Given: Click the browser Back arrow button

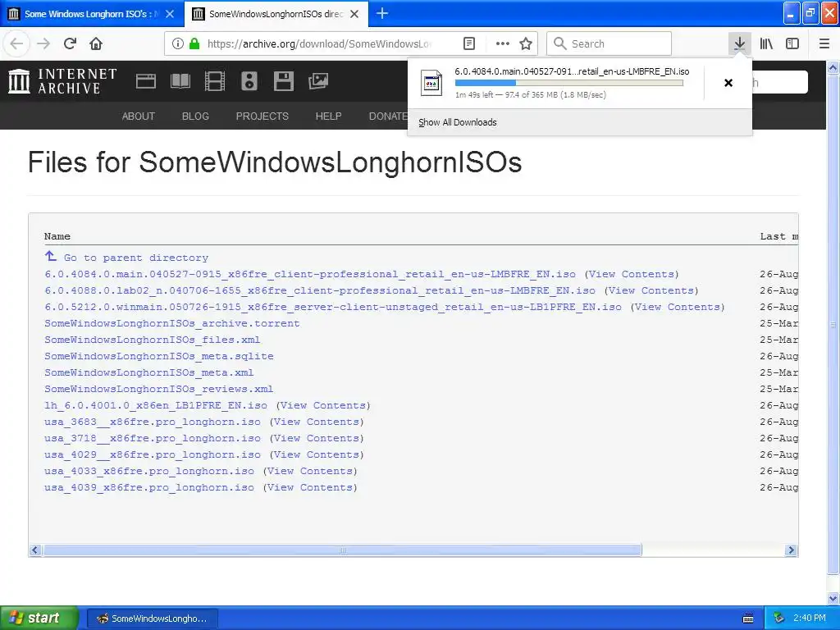Looking at the screenshot, I should click(x=16, y=43).
